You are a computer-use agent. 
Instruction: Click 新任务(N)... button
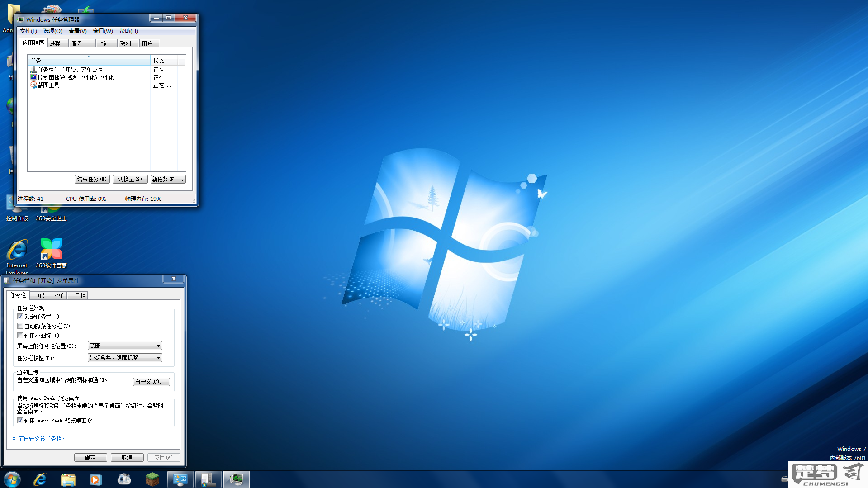[x=168, y=180]
